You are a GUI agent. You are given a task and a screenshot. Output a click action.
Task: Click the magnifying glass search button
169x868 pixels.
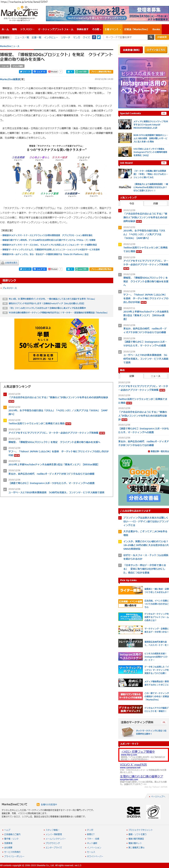(x=151, y=37)
